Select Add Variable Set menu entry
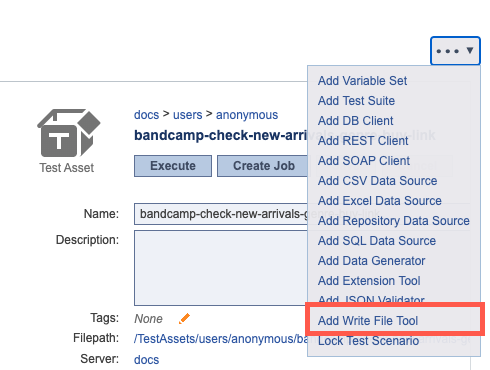Image resolution: width=490 pixels, height=370 pixels. click(x=362, y=81)
